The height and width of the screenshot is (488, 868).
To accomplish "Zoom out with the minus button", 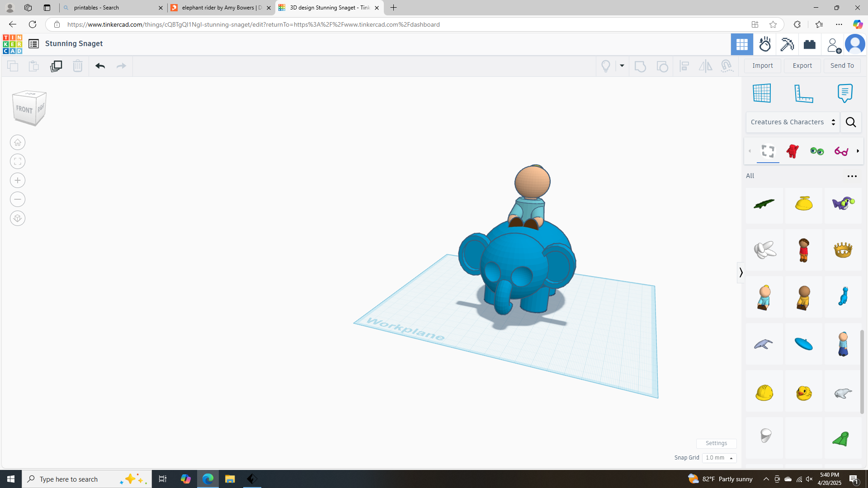I will [x=18, y=200].
